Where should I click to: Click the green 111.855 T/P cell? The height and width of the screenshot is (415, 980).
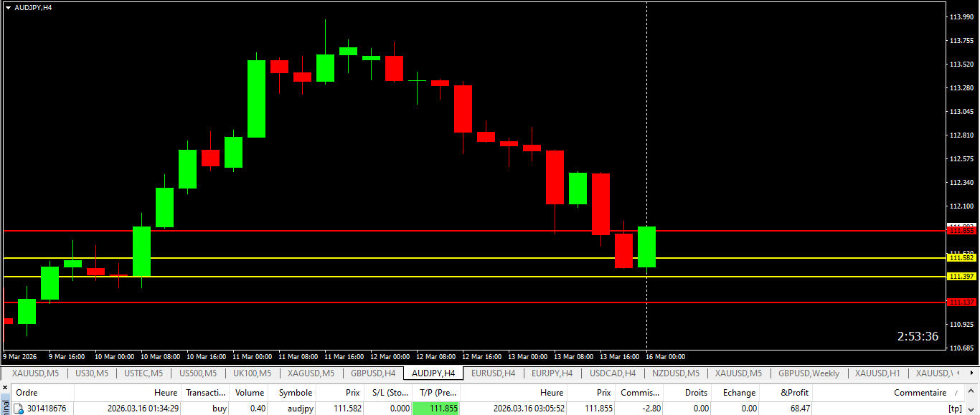coord(436,409)
